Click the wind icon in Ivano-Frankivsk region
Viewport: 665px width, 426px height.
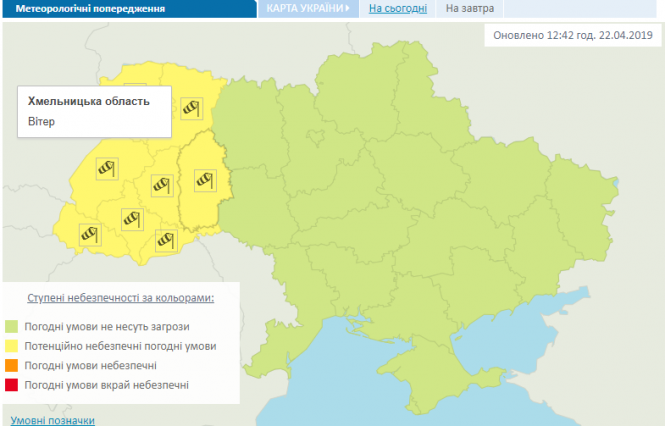131,217
